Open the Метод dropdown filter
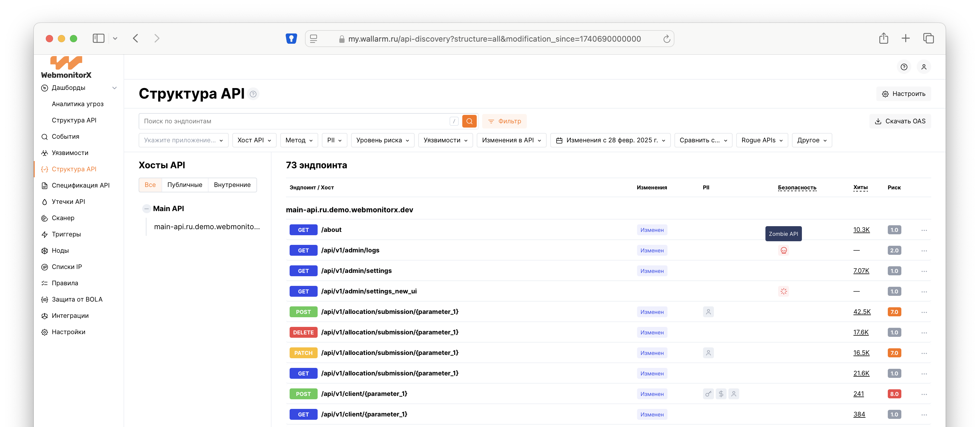980x427 pixels. point(299,140)
